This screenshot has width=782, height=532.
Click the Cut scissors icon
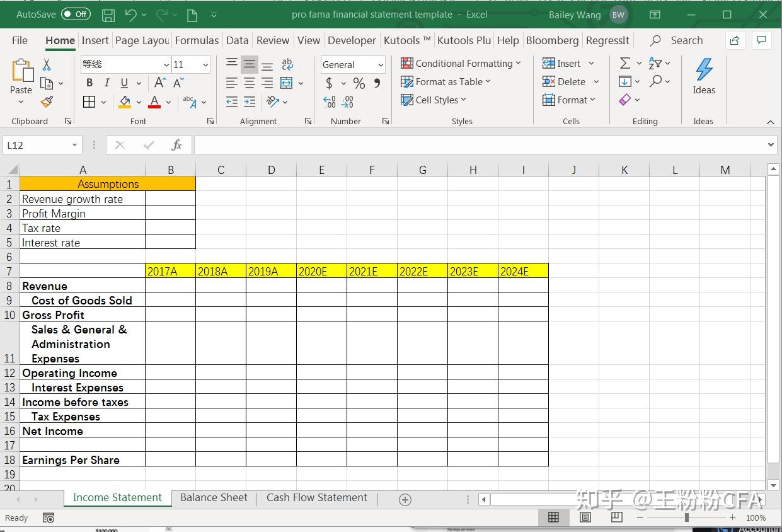coord(47,64)
